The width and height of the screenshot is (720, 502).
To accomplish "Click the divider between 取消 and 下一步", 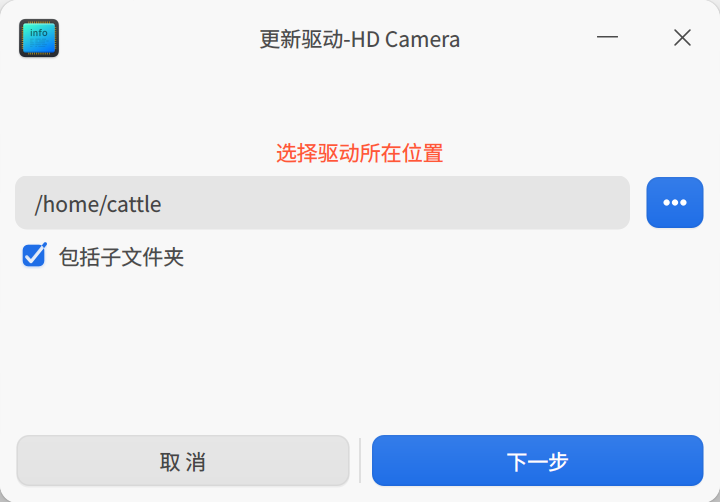I will [360, 460].
